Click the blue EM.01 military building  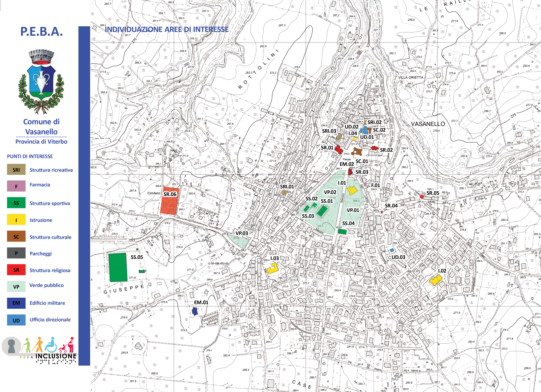[x=195, y=311]
